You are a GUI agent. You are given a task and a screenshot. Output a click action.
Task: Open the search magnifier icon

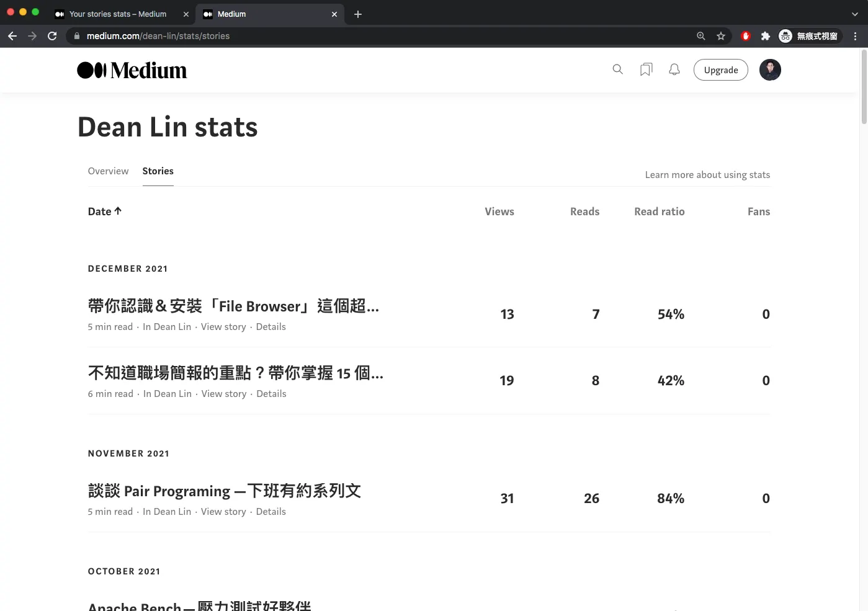[617, 69]
